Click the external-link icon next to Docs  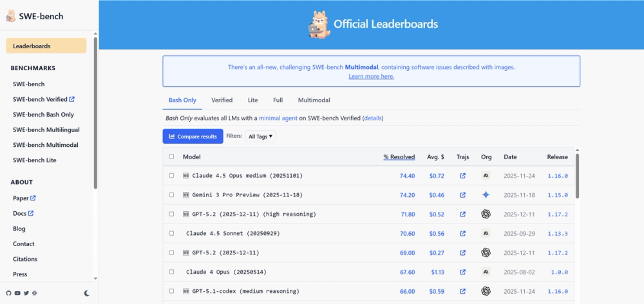[31, 213]
